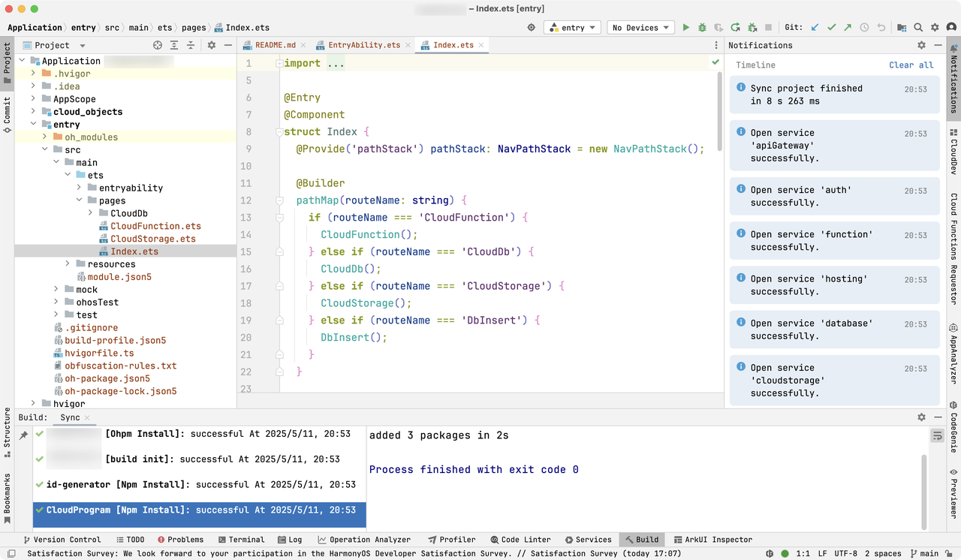Show Git history clock icon
Screen dimensions: 961x560
(x=864, y=28)
